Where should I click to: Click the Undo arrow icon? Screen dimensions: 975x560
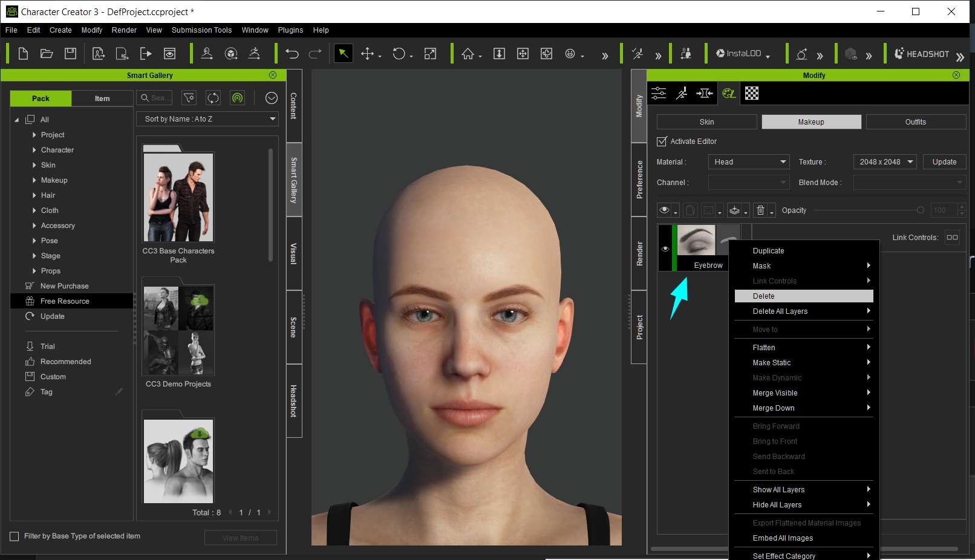[x=292, y=54]
